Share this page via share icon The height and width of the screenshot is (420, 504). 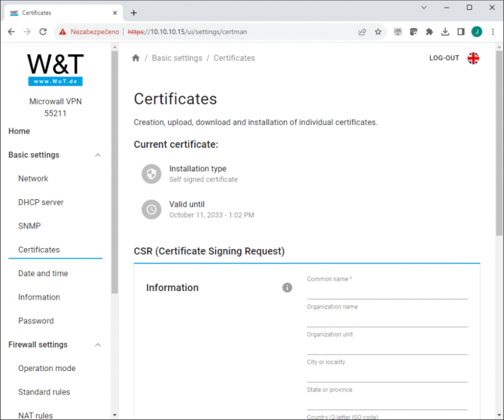(x=362, y=32)
